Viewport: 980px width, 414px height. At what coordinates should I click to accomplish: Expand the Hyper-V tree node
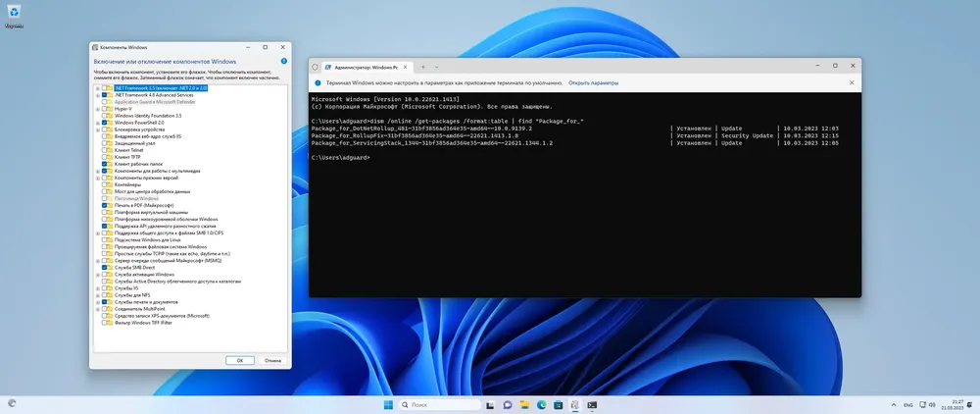[97, 109]
